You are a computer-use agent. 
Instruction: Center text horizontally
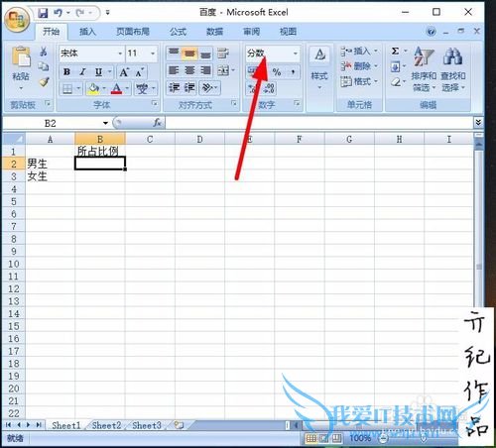pyautogui.click(x=189, y=70)
